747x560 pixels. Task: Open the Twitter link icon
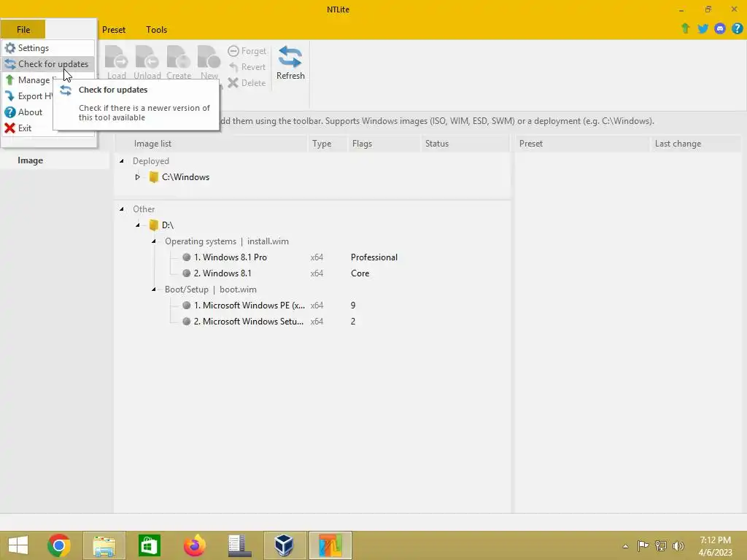pos(703,28)
